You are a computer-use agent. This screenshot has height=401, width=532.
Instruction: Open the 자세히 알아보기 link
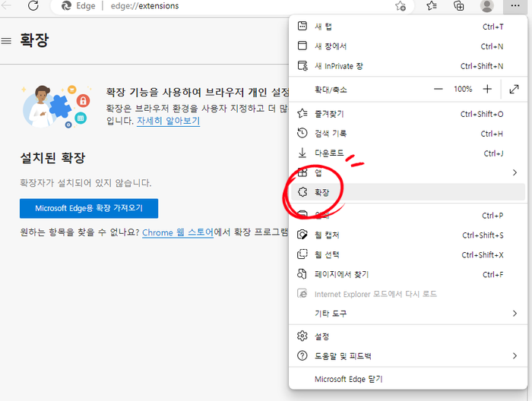point(168,121)
